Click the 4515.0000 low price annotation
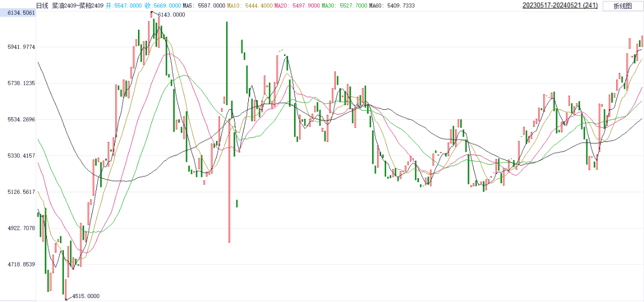The height and width of the screenshot is (302, 644). [86, 296]
